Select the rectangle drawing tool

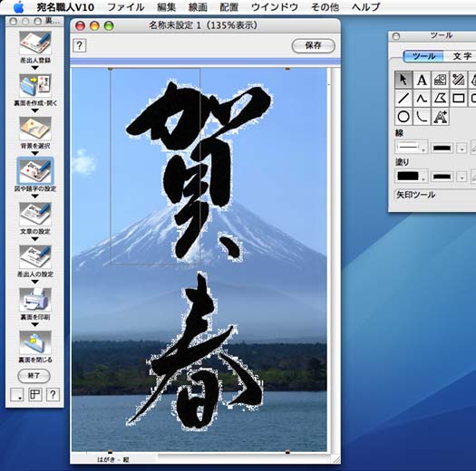pyautogui.click(x=458, y=98)
